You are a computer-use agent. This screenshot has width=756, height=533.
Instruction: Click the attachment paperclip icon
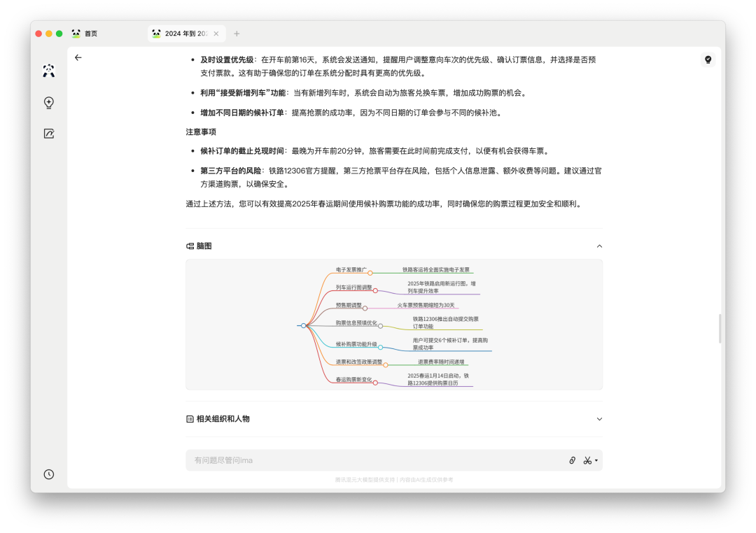573,460
